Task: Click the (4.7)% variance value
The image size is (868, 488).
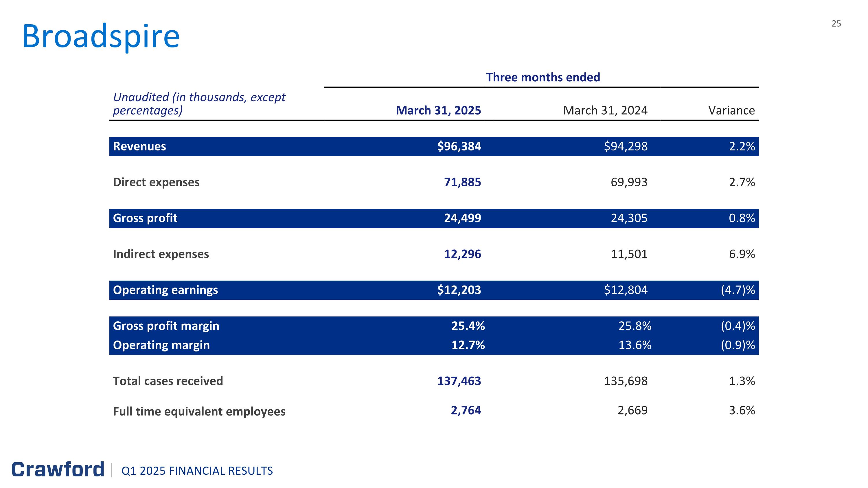Action: 737,290
